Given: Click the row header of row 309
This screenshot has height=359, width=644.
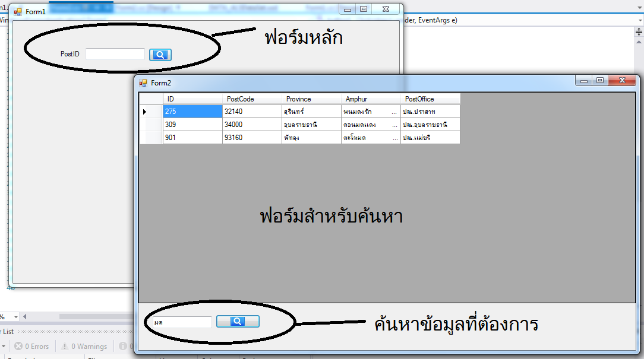Looking at the screenshot, I should coord(151,125).
